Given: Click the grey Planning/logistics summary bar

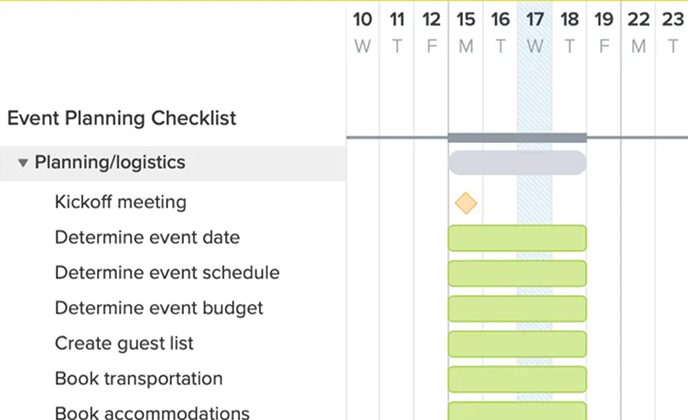Looking at the screenshot, I should pyautogui.click(x=517, y=163).
